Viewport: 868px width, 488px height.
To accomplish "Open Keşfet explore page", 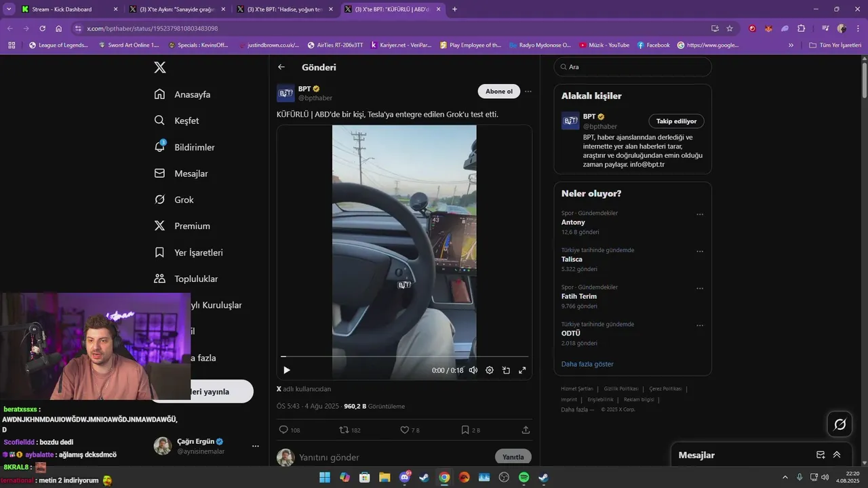I will (x=176, y=121).
